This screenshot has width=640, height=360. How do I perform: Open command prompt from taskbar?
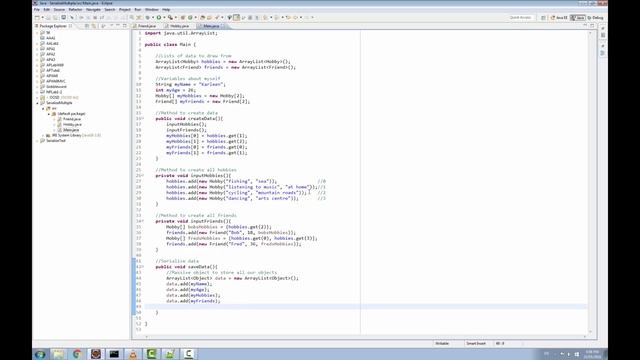114,354
